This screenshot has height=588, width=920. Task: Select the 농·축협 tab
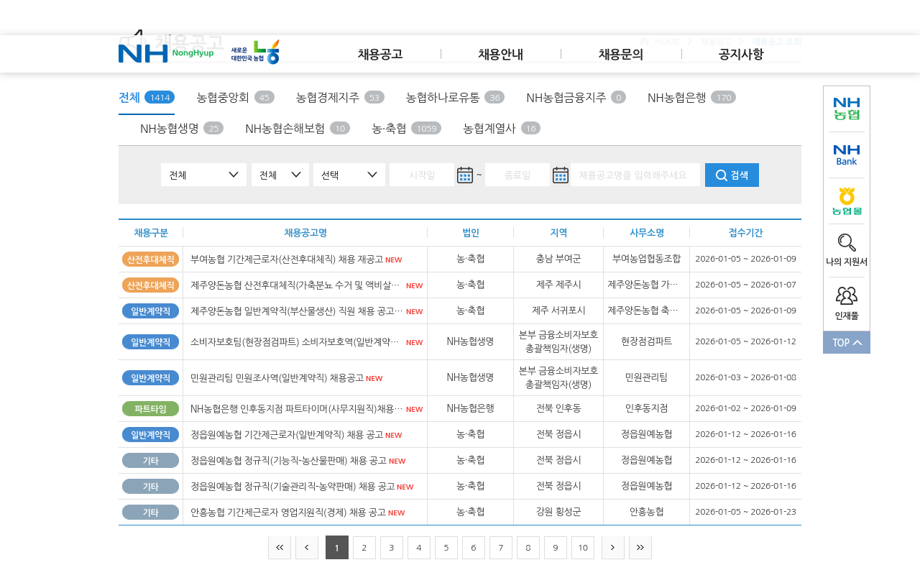pyautogui.click(x=406, y=129)
